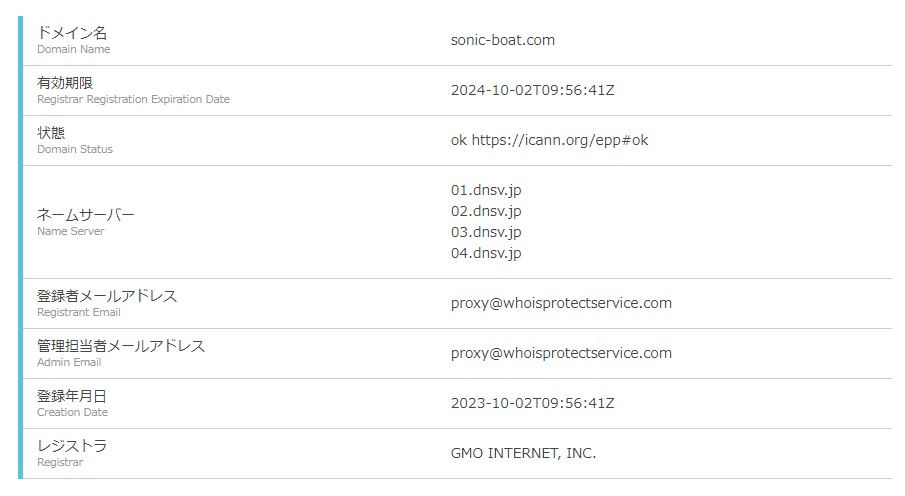Click the 管理担当者メールアドレス label
This screenshot has width=905, height=496.
121,346
